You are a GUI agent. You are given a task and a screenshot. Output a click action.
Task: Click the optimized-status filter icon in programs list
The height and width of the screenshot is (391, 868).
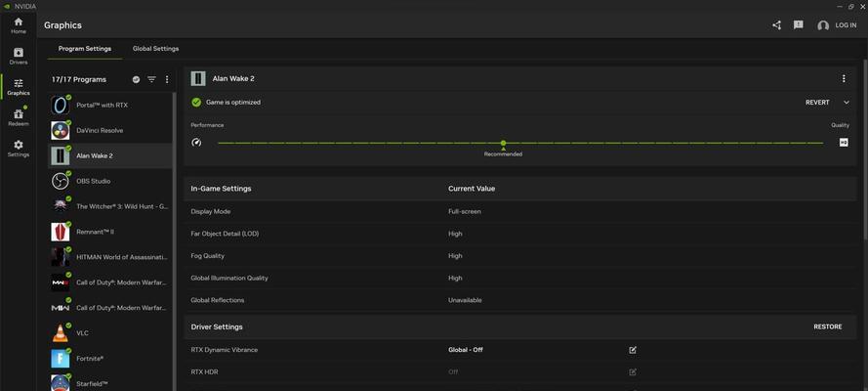coord(136,80)
